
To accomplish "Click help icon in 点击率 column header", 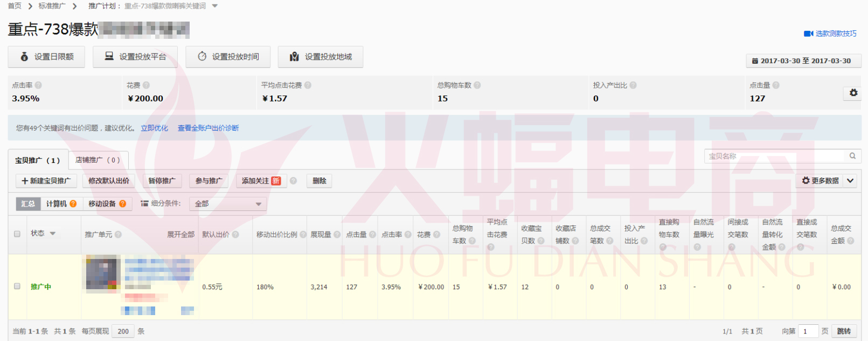I will tap(408, 235).
